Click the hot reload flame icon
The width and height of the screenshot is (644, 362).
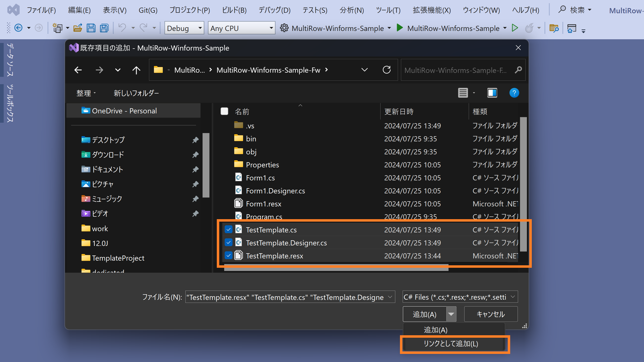pyautogui.click(x=529, y=28)
